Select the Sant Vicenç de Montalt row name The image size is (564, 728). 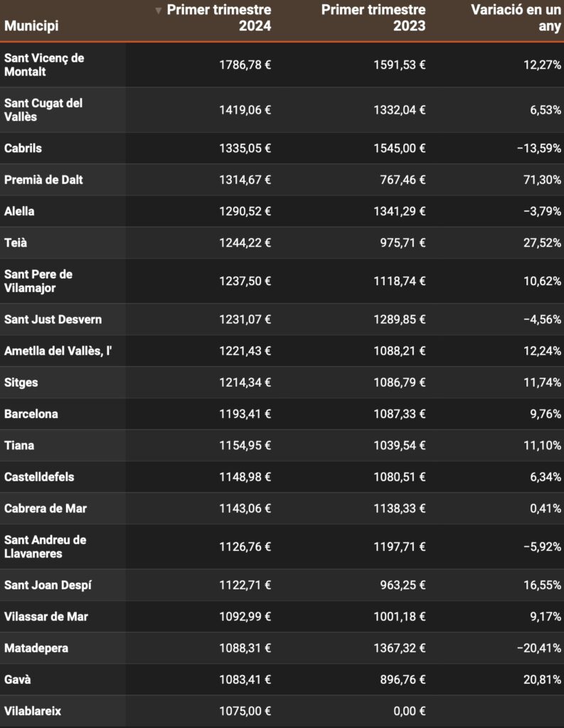click(x=44, y=65)
